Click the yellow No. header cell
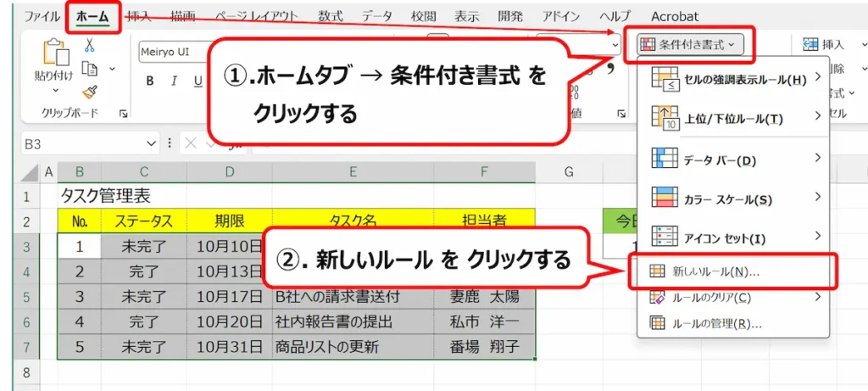 click(x=80, y=221)
